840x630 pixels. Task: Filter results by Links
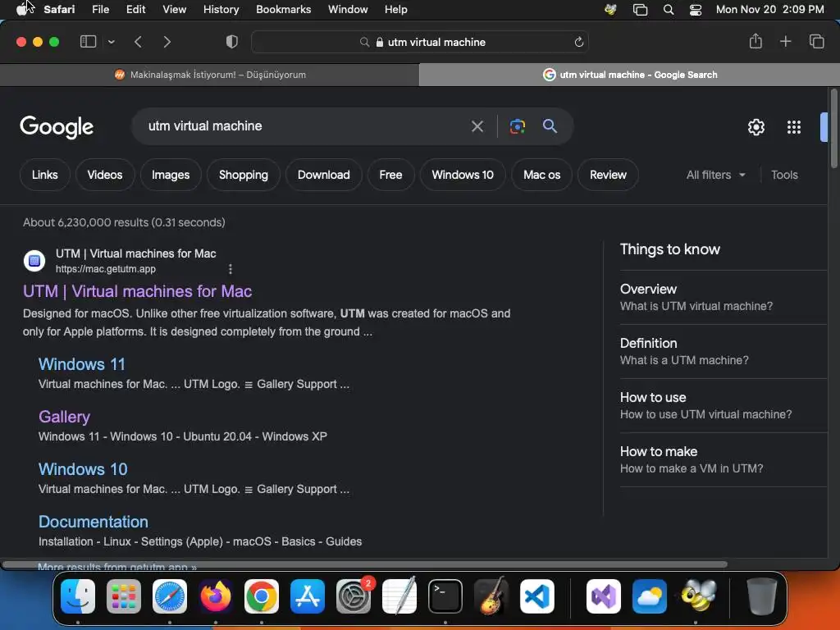[x=44, y=175]
